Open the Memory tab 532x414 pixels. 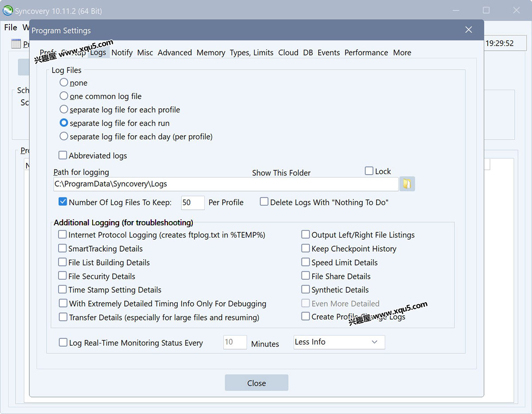(211, 52)
